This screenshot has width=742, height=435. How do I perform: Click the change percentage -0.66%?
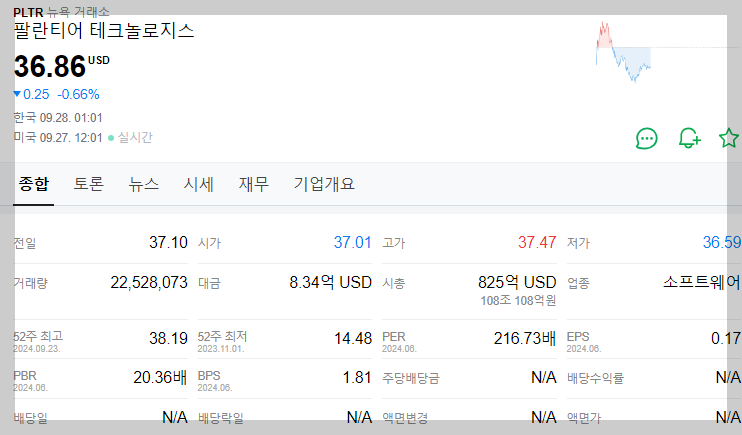[79, 95]
